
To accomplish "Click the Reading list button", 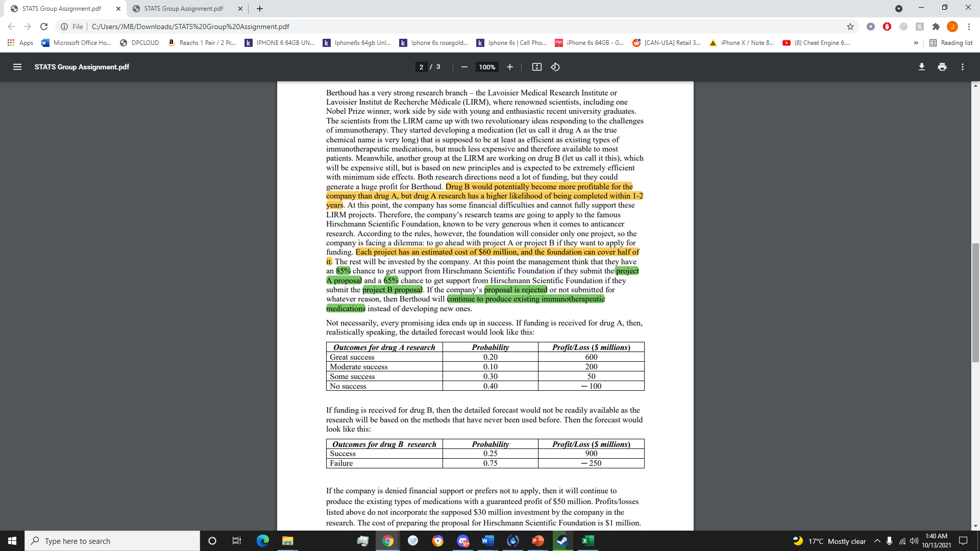I will (x=951, y=43).
